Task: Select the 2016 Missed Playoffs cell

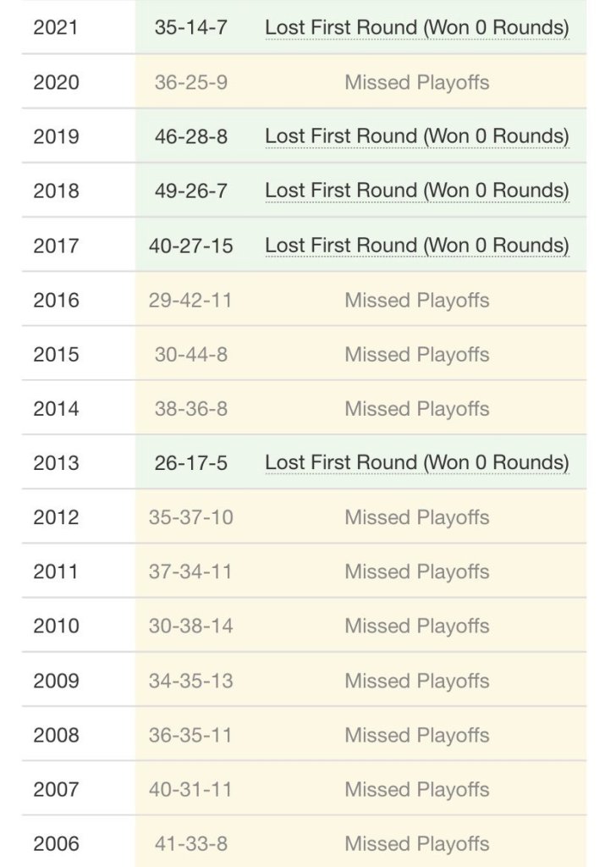Action: click(x=416, y=300)
